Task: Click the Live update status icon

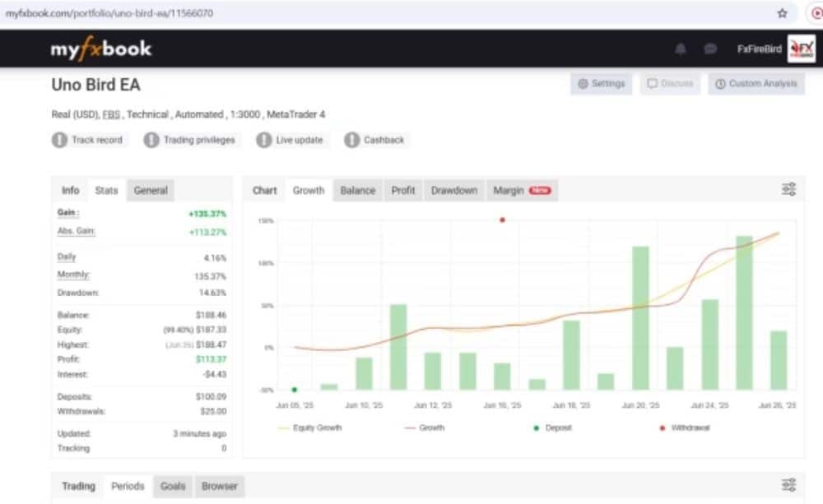Action: coord(263,140)
